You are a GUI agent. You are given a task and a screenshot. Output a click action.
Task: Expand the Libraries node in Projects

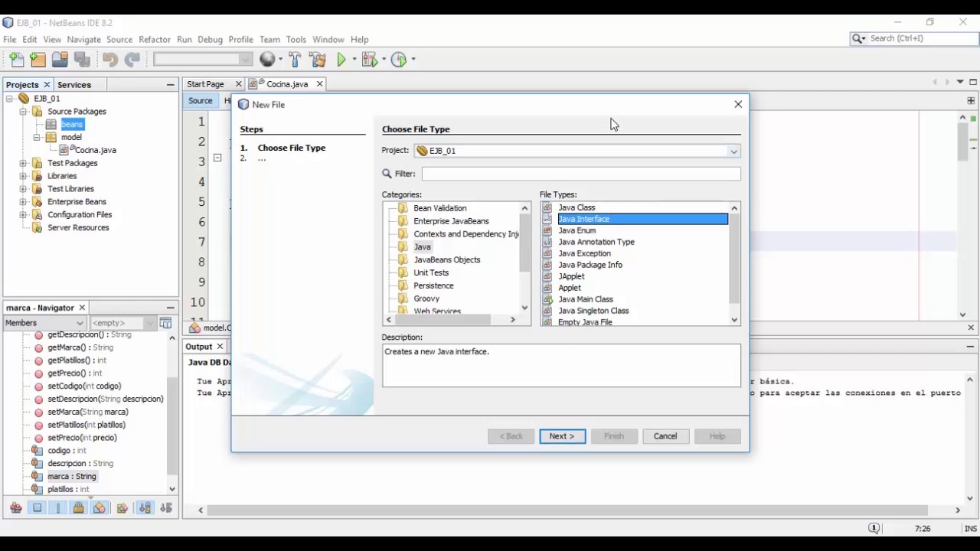(x=23, y=176)
